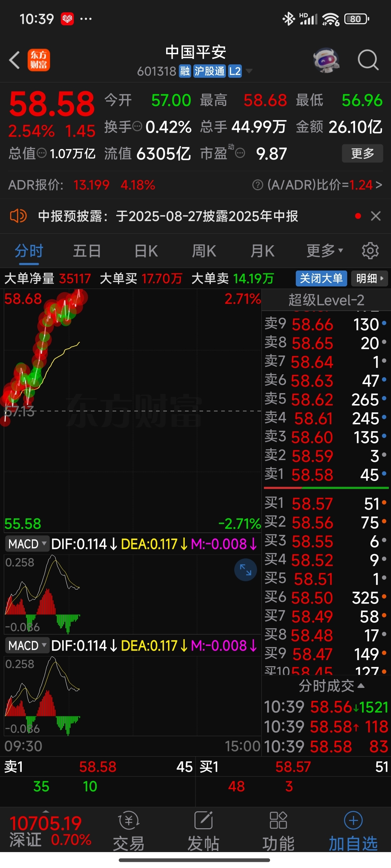Viewport: 391px width, 868px height.
Task: Open 明细 detail expander
Action: tap(369, 278)
